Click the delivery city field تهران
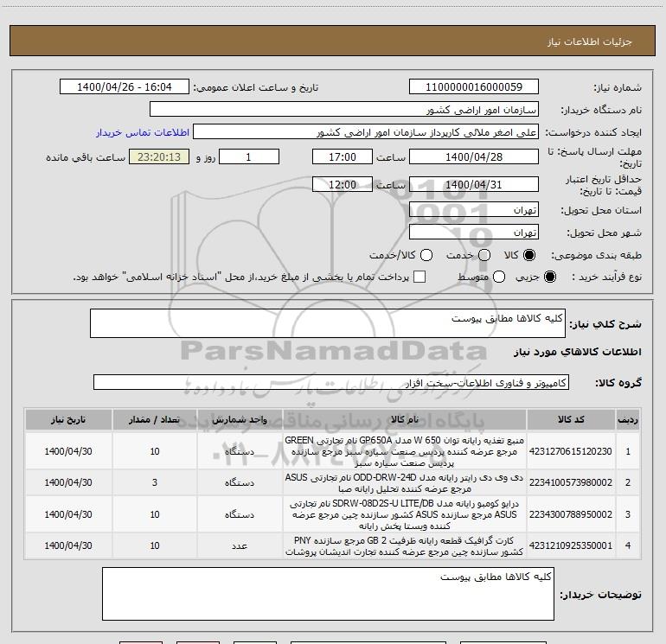 [474, 232]
